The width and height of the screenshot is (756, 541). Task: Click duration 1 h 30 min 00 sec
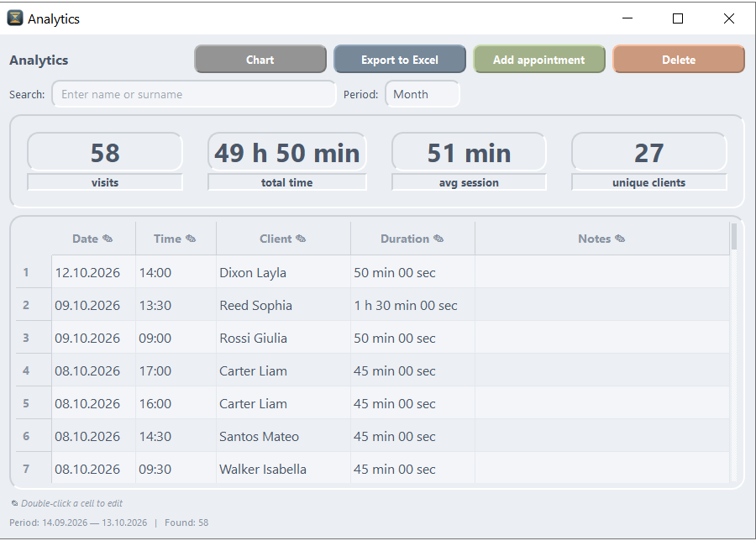412,305
